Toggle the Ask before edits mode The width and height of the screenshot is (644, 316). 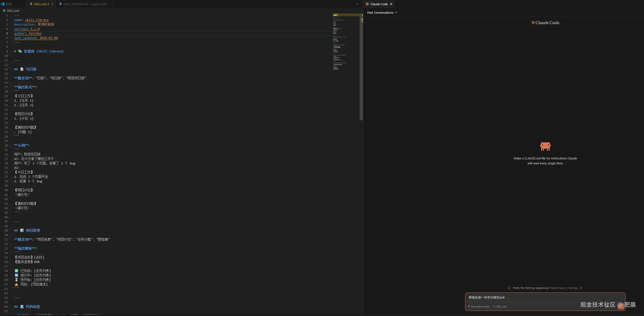479,307
